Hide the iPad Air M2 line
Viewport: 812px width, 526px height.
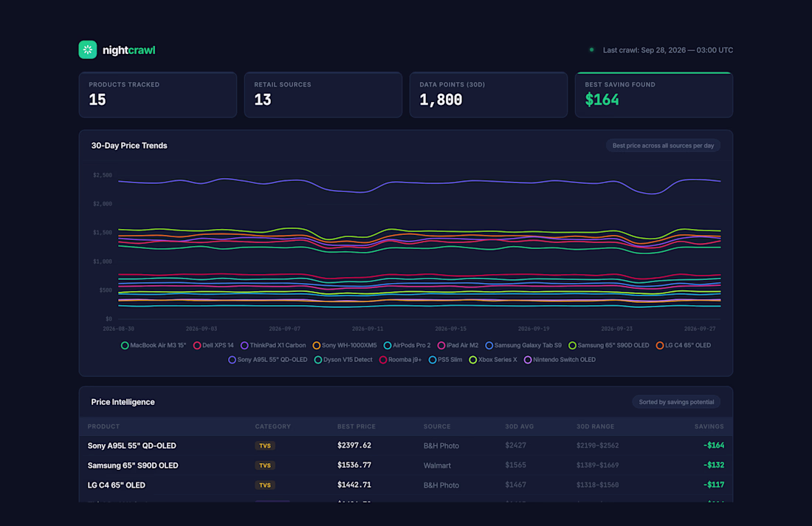tap(458, 345)
